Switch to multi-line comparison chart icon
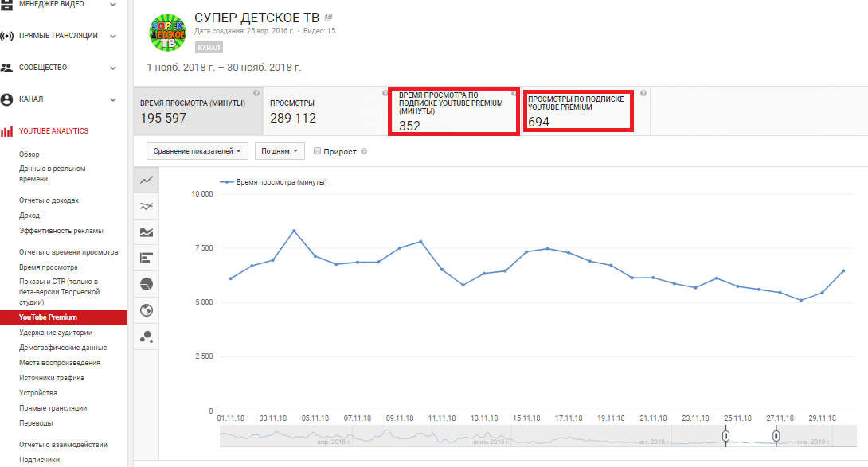The image size is (868, 467). [x=147, y=207]
